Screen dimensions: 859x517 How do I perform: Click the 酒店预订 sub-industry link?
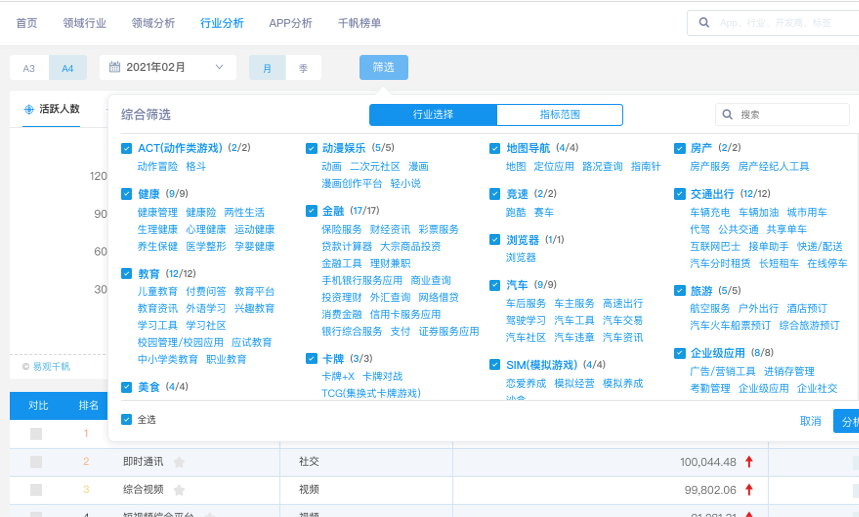pos(807,308)
